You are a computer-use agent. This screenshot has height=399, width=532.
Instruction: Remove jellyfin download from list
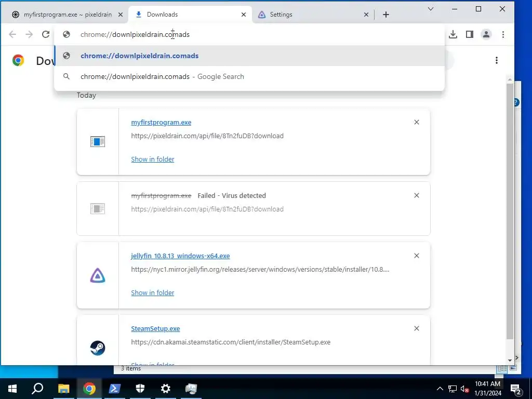pyautogui.click(x=417, y=256)
